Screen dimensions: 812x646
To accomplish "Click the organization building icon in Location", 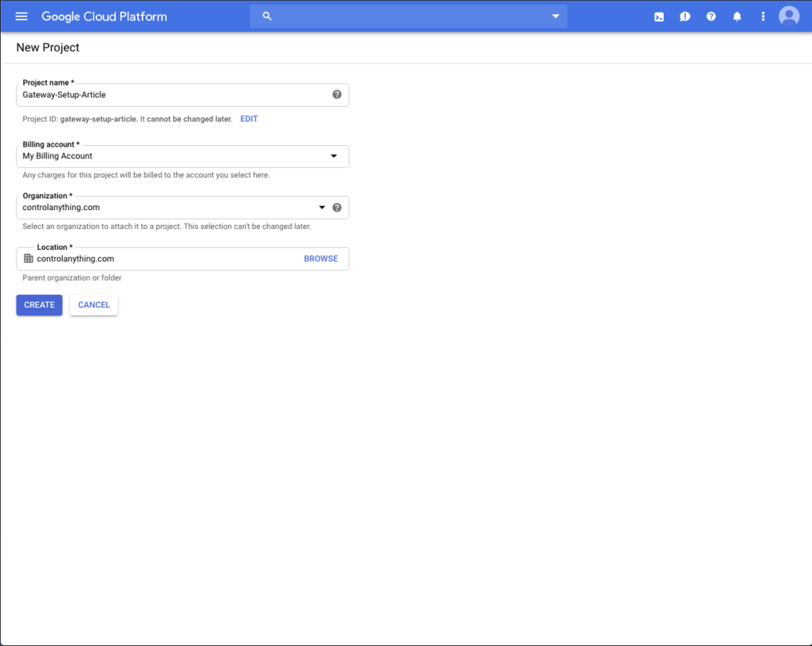I will point(29,258).
